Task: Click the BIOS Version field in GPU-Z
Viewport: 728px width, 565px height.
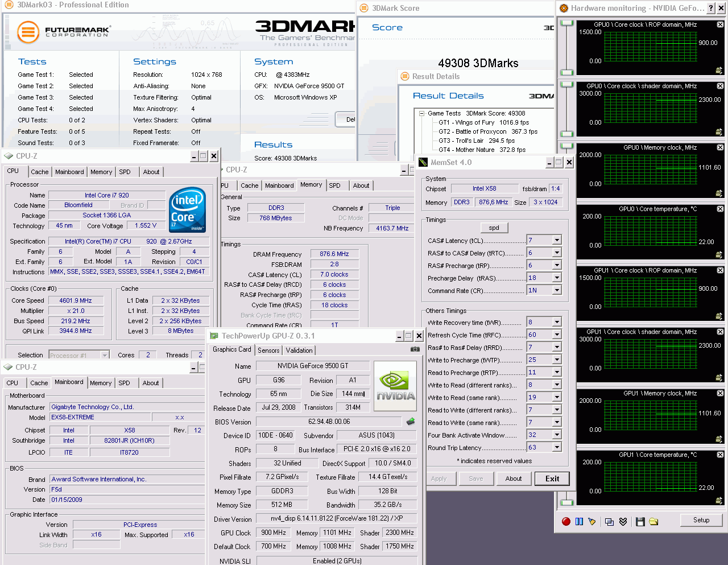Action: [x=329, y=422]
